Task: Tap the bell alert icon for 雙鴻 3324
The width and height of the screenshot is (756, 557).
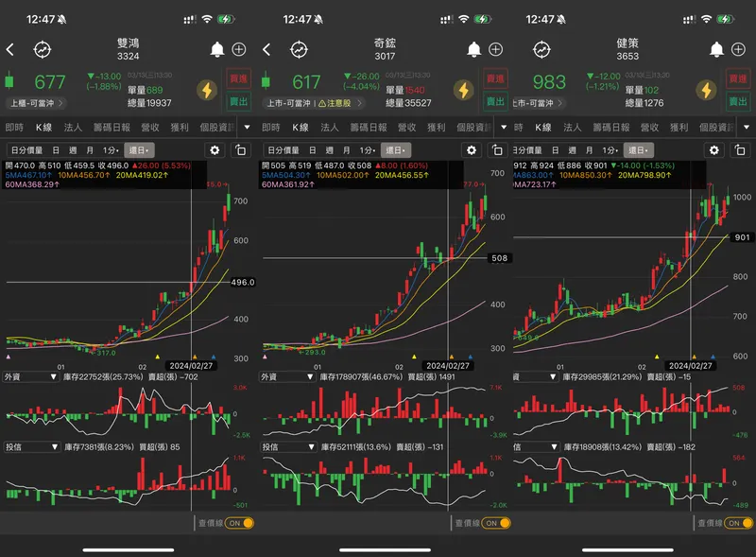Action: 217,49
